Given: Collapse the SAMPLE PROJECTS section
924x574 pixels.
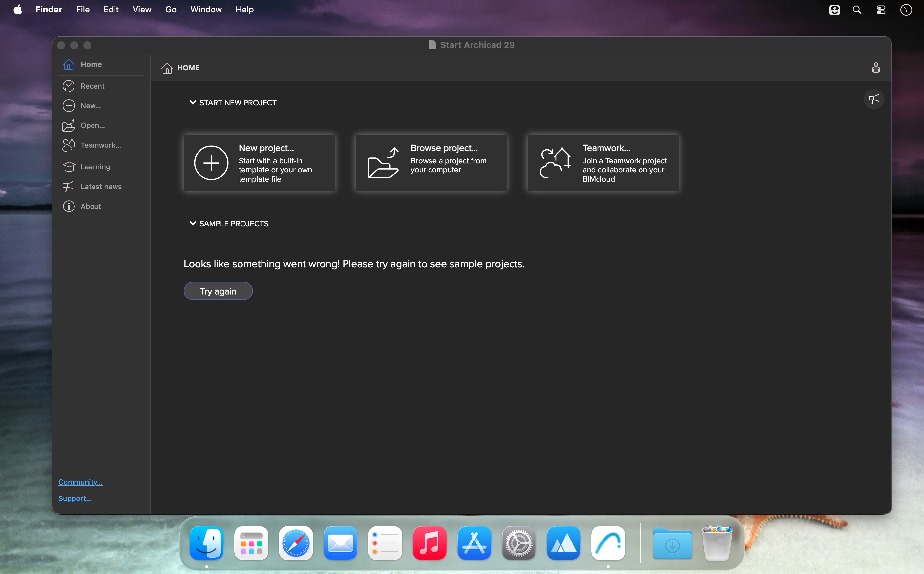Looking at the screenshot, I should [x=193, y=224].
